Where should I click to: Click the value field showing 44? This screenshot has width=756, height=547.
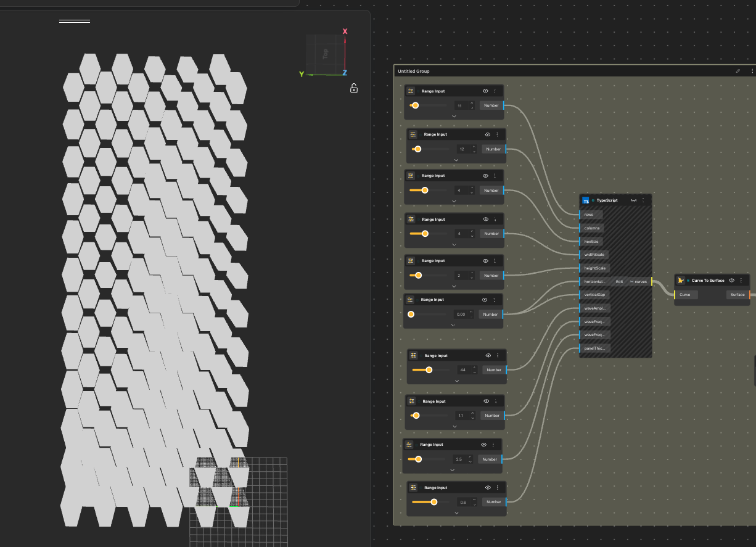(462, 370)
